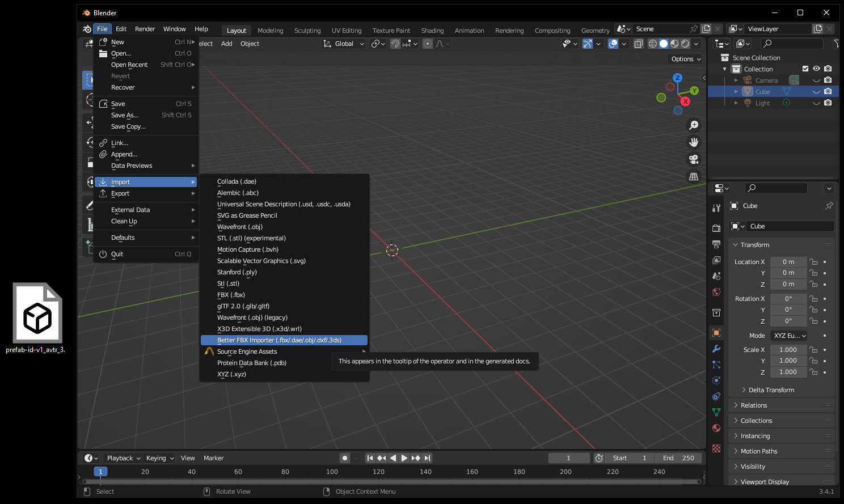The width and height of the screenshot is (844, 504).
Task: Open the rotation Mode XYZ Euler dropdown
Action: click(788, 336)
